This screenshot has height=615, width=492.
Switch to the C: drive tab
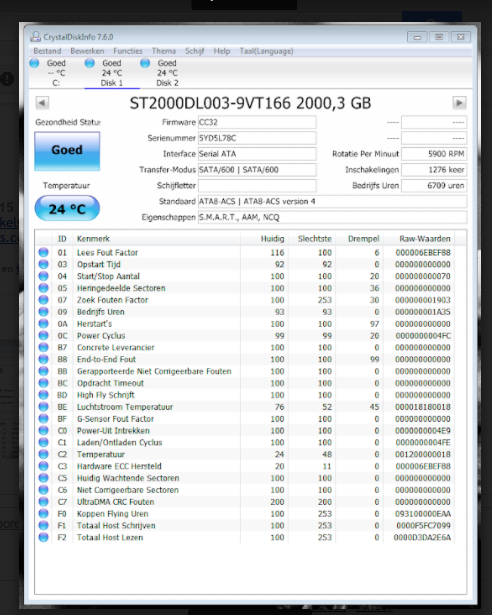56,73
